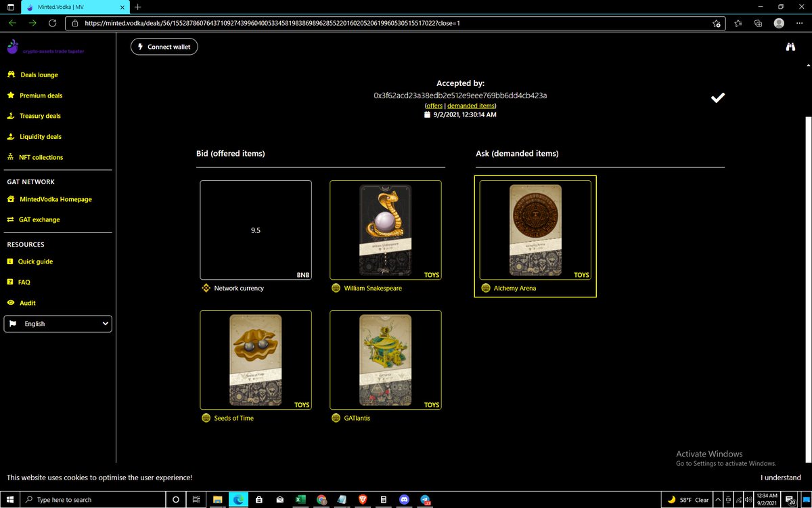This screenshot has width=812, height=508.
Task: Select the Minted.Vodka browser tab
Action: tap(74, 7)
